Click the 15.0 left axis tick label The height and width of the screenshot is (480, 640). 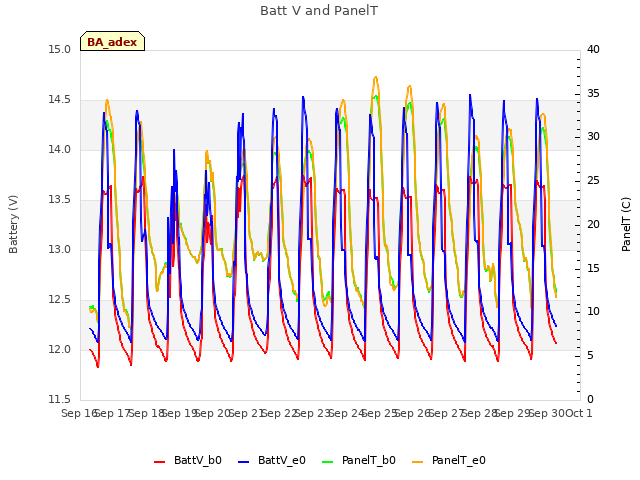pos(60,50)
